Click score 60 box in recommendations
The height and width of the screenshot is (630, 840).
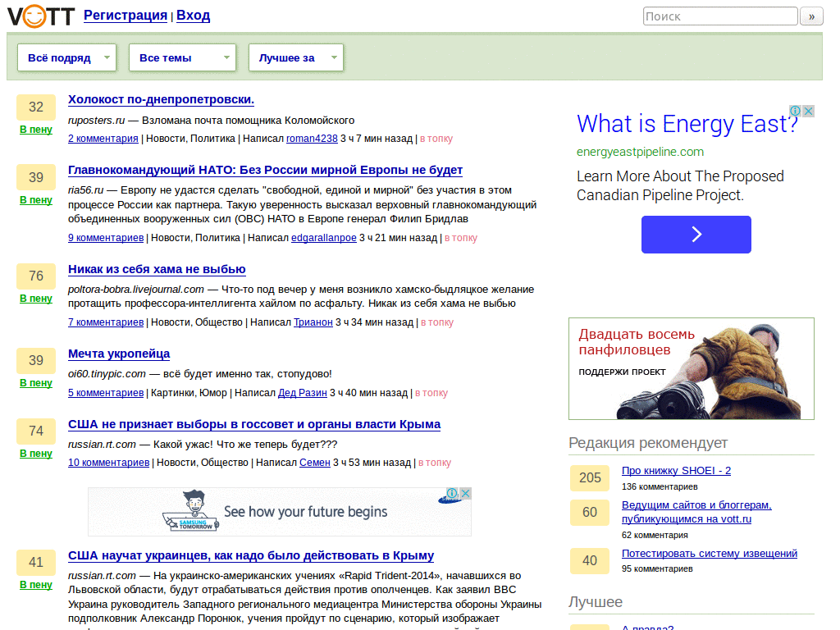pos(590,513)
